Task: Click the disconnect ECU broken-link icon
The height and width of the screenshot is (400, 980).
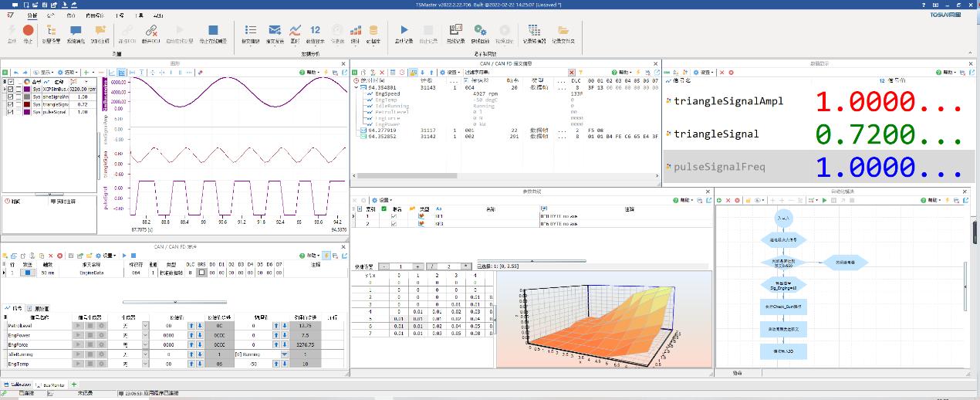Action: [152, 30]
